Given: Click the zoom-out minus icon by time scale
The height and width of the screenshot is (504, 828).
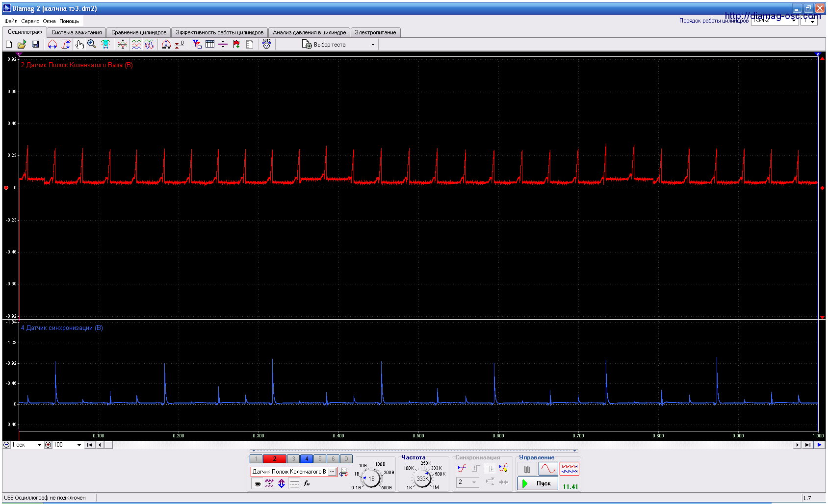Looking at the screenshot, I should click(6, 445).
